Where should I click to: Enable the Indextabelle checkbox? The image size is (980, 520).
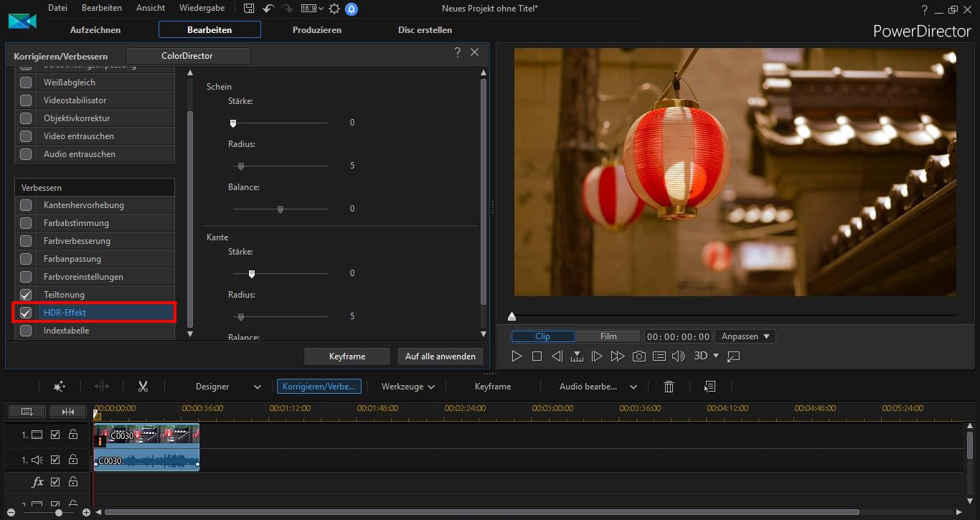pos(26,331)
